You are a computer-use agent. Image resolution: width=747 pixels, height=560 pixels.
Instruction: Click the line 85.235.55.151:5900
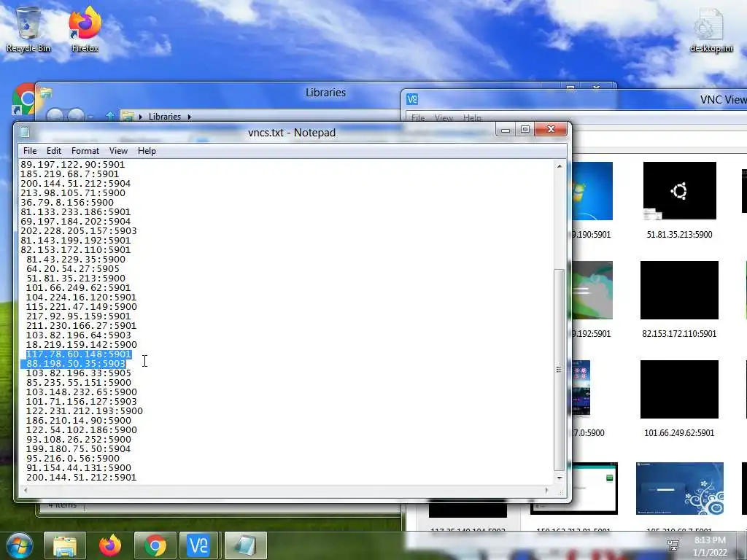pyautogui.click(x=79, y=383)
